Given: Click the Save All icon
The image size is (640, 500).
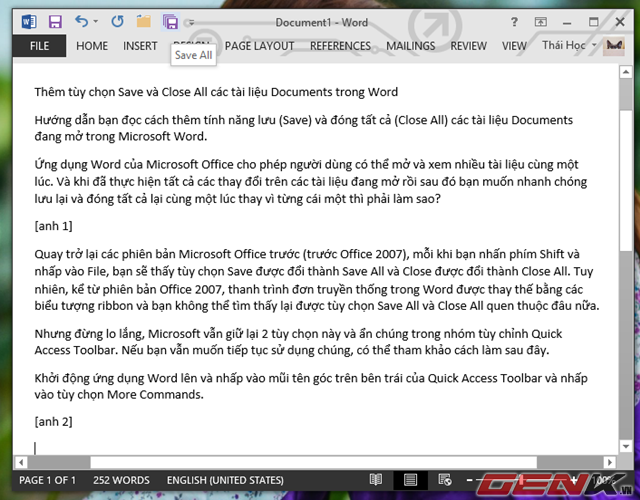Looking at the screenshot, I should [x=170, y=20].
